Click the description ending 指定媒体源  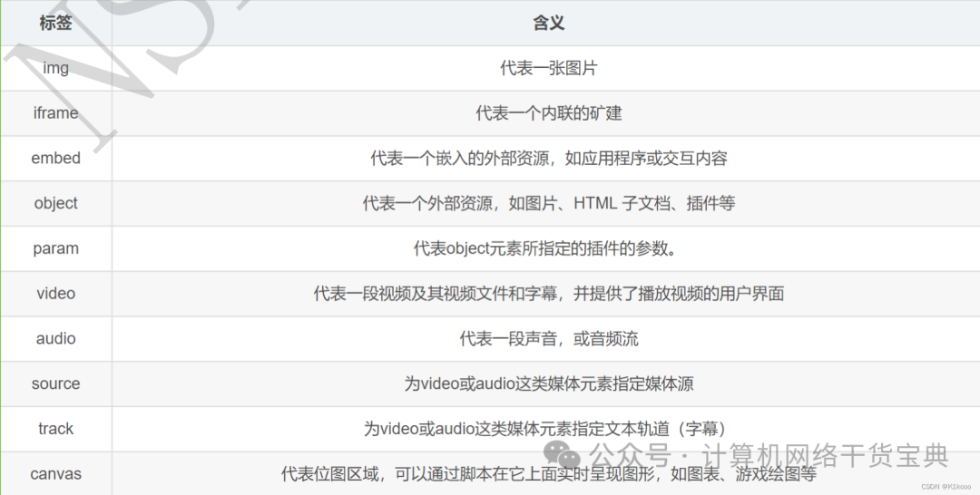click(549, 383)
